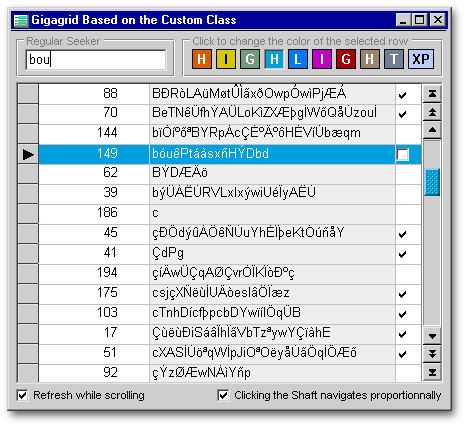The width and height of the screenshot is (465, 426).
Task: Disable Clicking the Shaft navigates proportionally
Action: 223,395
